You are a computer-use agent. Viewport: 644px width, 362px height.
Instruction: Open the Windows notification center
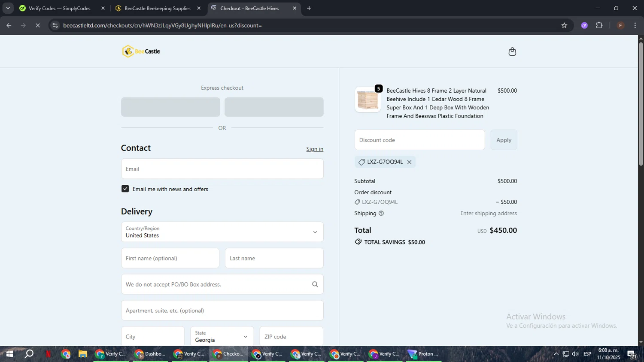tap(632, 354)
